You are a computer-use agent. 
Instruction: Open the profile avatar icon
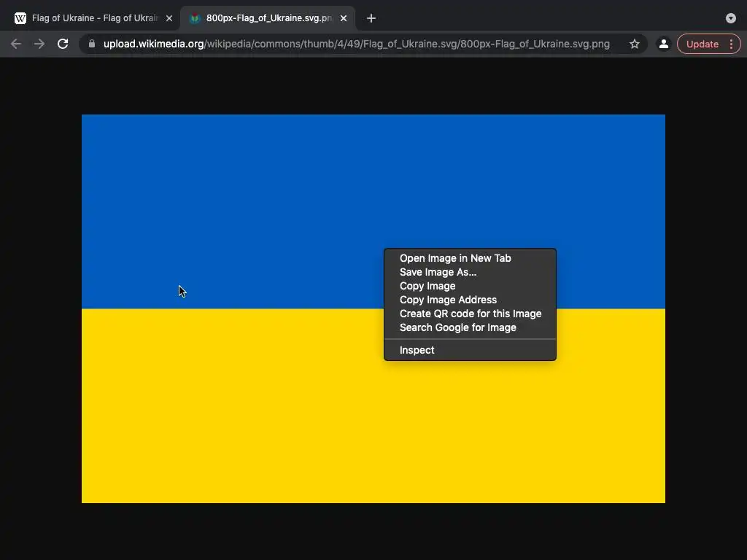tap(663, 44)
